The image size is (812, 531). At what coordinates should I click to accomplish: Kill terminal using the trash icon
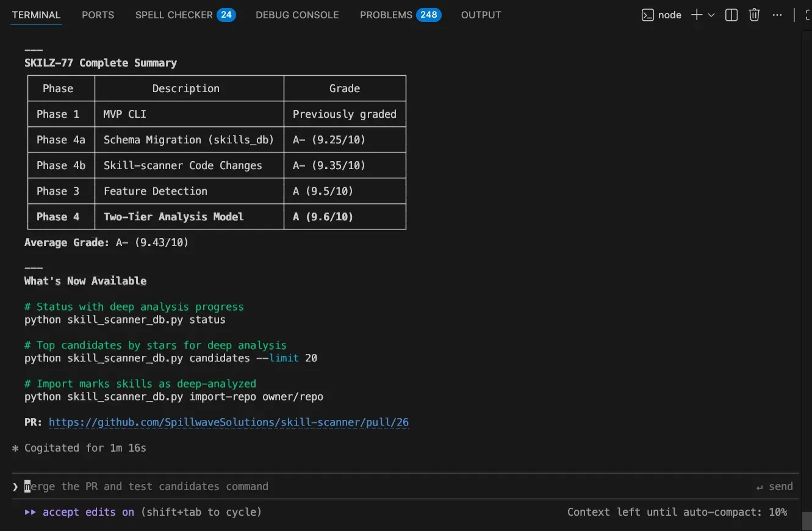click(x=755, y=15)
